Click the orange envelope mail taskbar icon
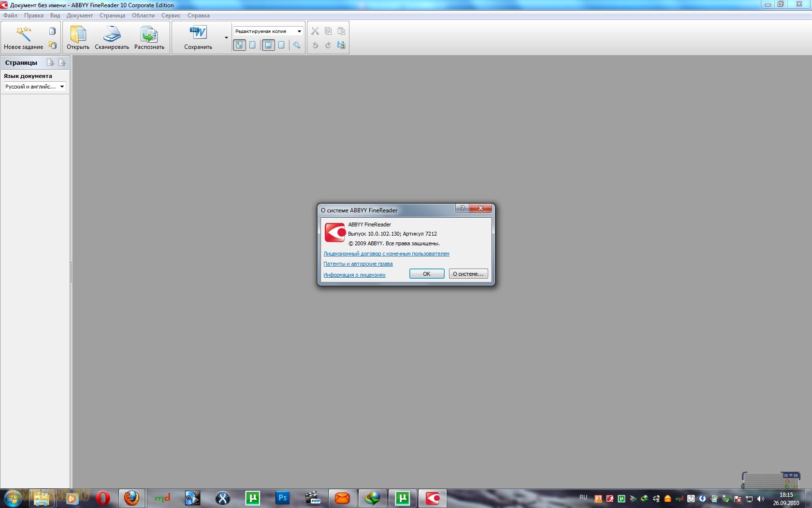Viewport: 812px width, 508px height. [342, 498]
